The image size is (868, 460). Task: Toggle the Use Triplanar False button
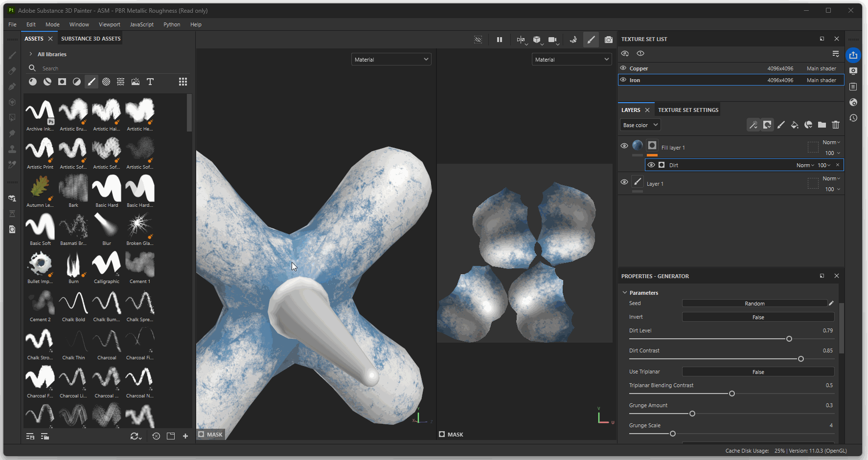coord(757,372)
